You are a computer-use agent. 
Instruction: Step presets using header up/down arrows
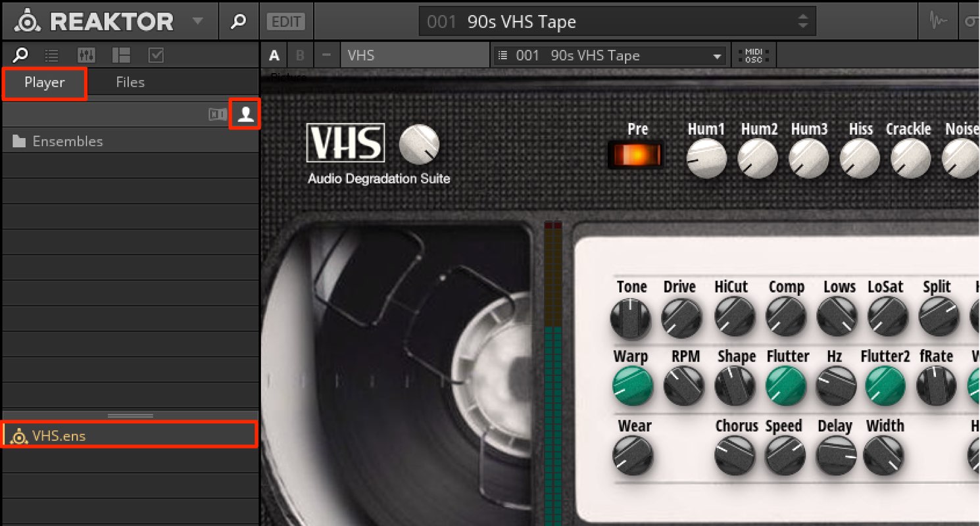coord(802,22)
